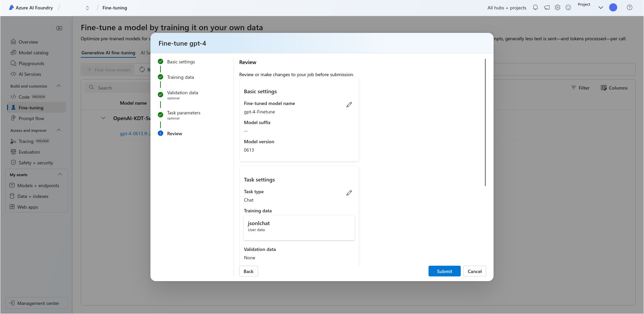Select the Generative AI fine-tuning tab
The height and width of the screenshot is (314, 644).
pos(108,53)
